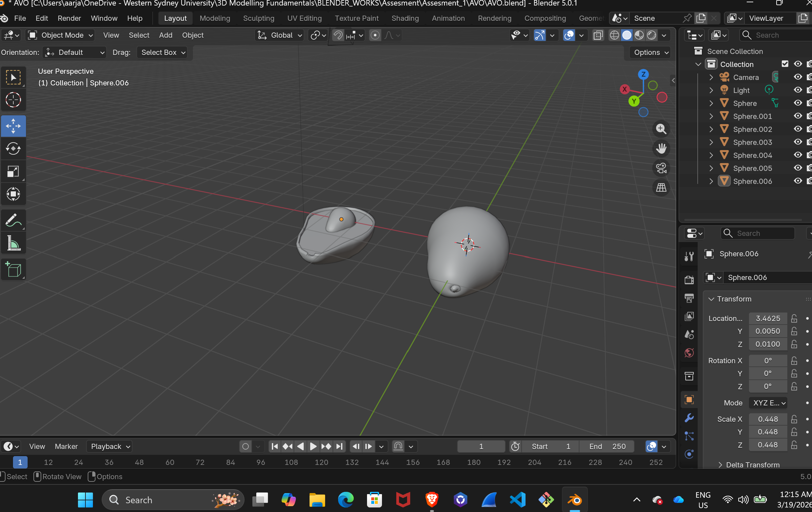This screenshot has width=812, height=512.
Task: Select the Cursor tool
Action: (13, 100)
